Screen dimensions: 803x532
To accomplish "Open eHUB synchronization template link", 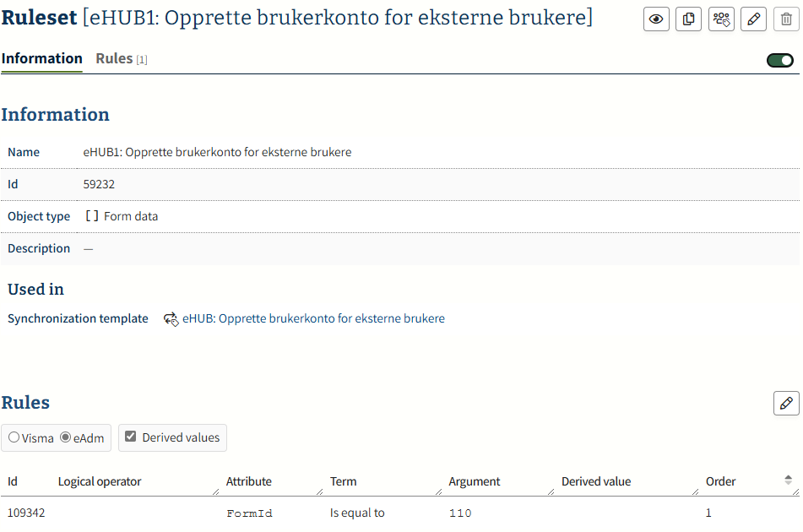I will (313, 319).
